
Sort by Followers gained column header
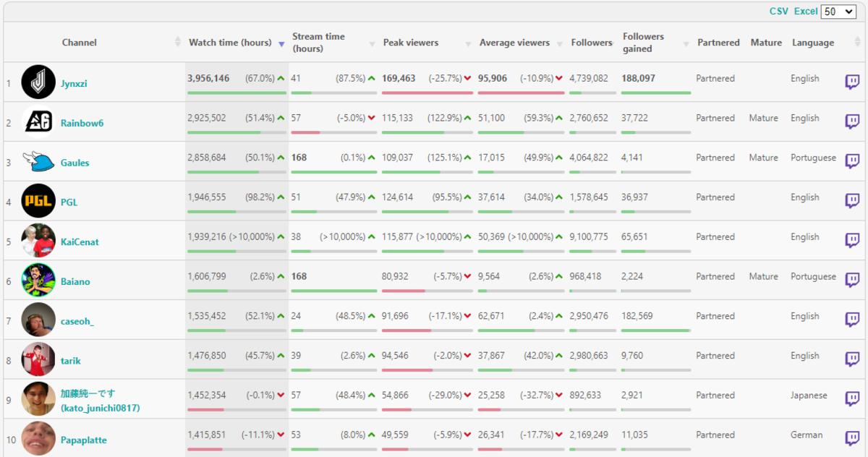(643, 43)
